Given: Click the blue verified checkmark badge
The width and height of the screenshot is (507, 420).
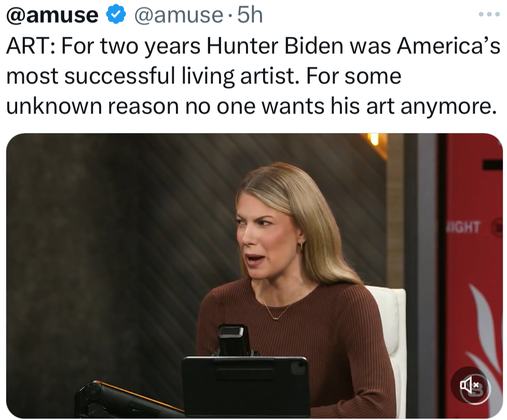Looking at the screenshot, I should pos(116,16).
